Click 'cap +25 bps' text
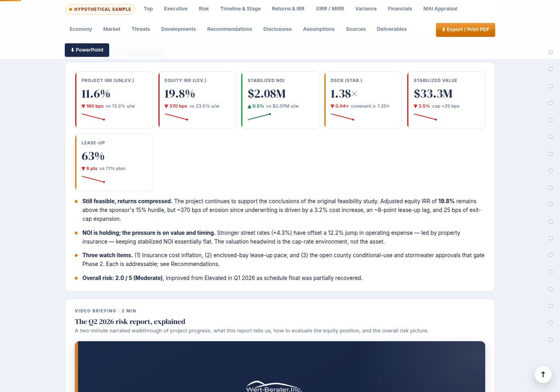 point(446,106)
